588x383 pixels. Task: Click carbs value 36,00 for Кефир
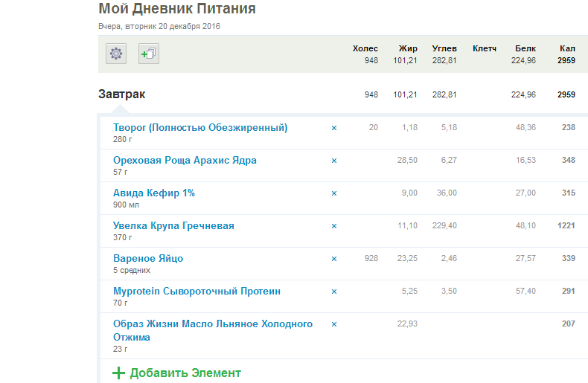pyautogui.click(x=447, y=193)
